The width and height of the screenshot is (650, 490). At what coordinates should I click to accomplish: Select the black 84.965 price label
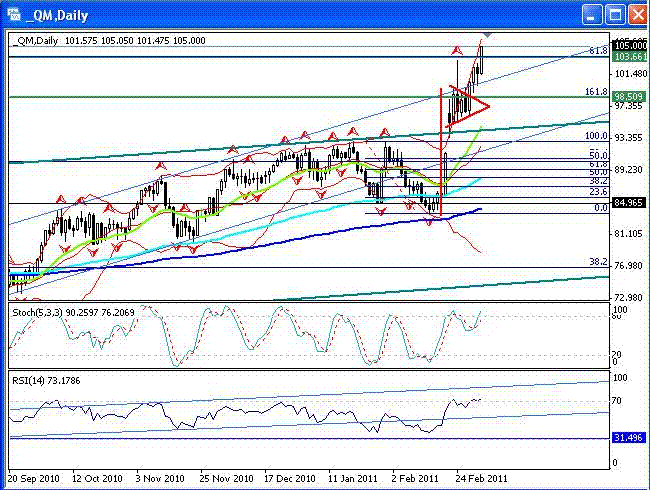(x=629, y=203)
